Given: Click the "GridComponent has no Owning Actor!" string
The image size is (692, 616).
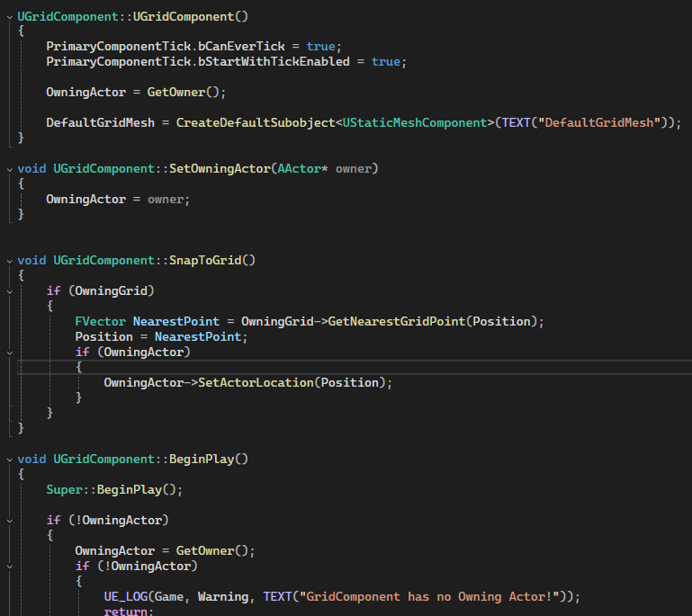Looking at the screenshot, I should coord(429,596).
